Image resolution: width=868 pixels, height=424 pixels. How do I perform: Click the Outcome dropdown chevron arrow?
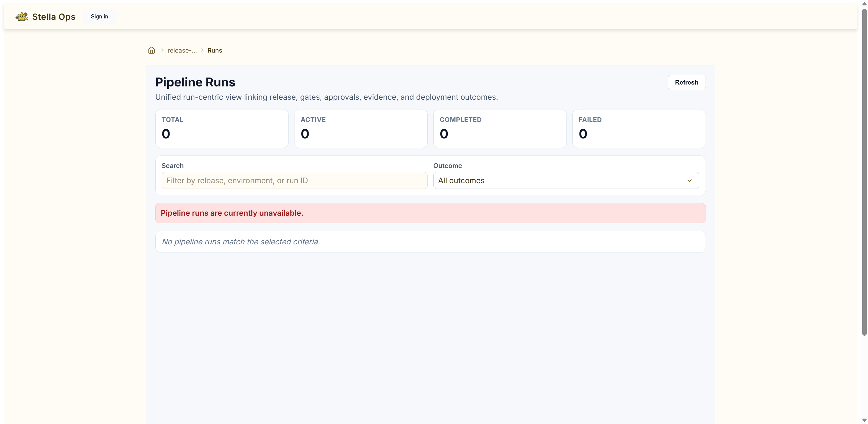click(689, 180)
